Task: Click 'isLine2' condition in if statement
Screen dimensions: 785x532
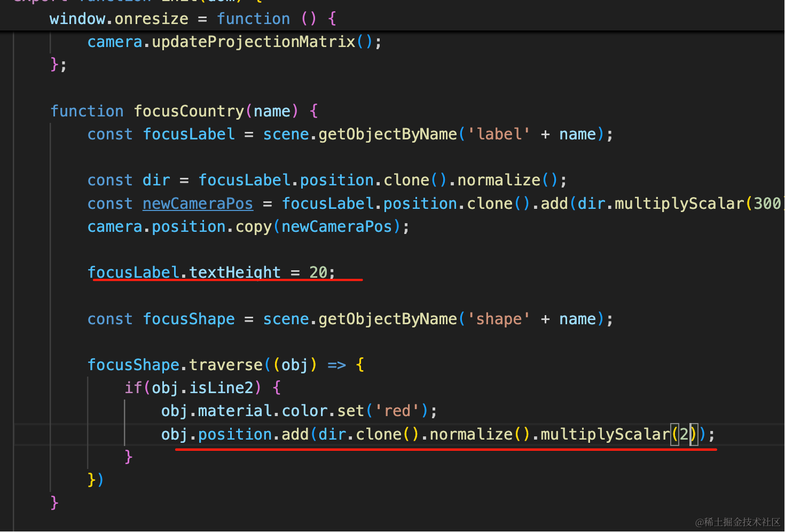Action: tap(221, 388)
